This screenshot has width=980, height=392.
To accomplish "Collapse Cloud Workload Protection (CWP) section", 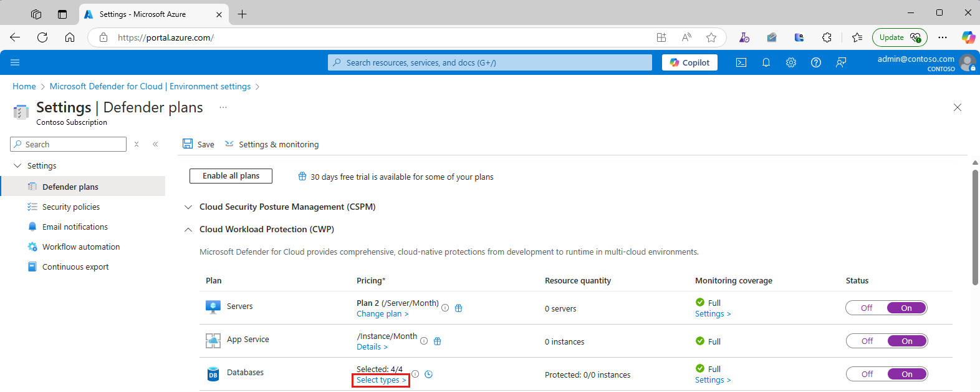I will click(188, 230).
